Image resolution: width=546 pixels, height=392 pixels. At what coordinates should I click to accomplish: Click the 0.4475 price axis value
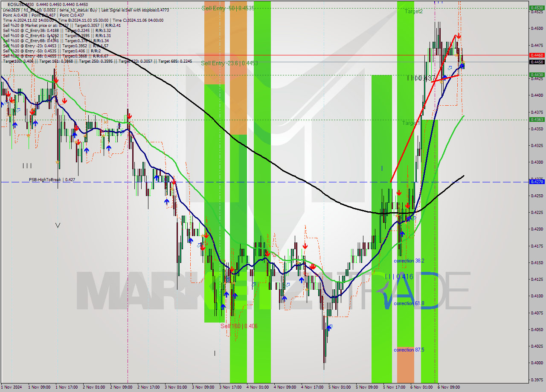[x=537, y=45]
